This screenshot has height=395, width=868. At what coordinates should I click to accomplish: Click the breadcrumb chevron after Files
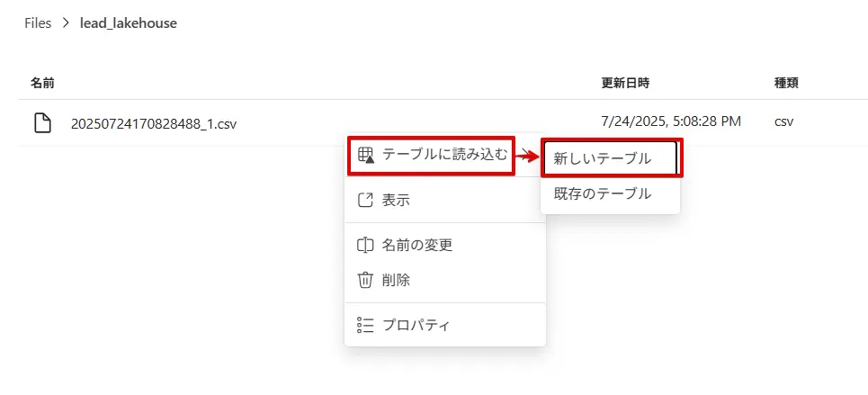tap(66, 23)
